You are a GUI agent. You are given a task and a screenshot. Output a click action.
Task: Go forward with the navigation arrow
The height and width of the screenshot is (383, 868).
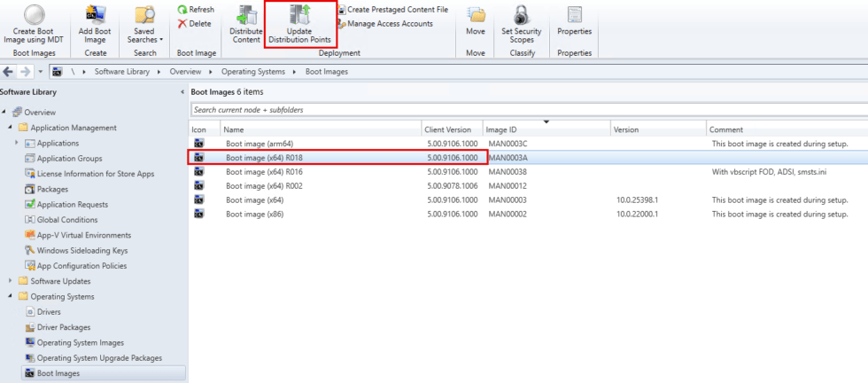tap(25, 72)
